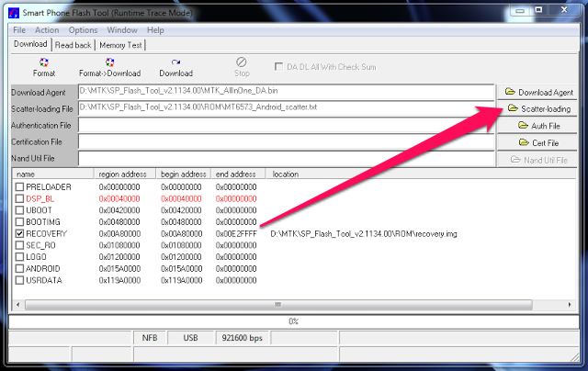This screenshot has height=371, width=588.
Task: Click the Auth File button
Action: coord(537,126)
